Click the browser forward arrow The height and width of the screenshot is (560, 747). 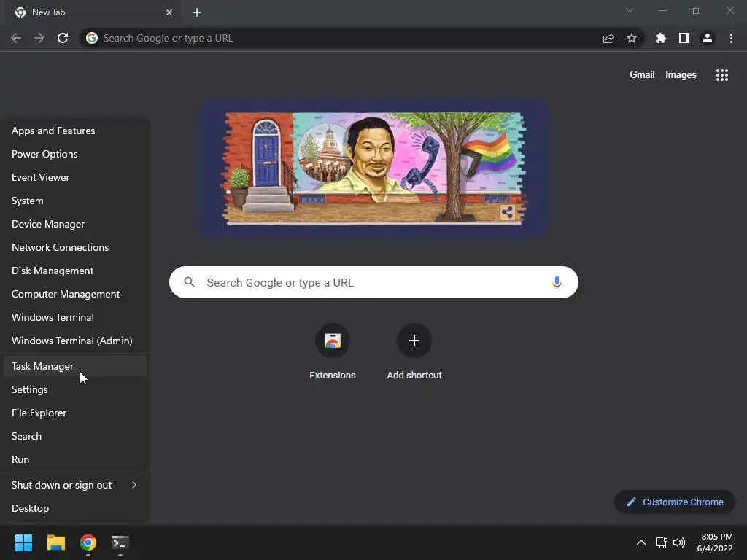[x=39, y=38]
